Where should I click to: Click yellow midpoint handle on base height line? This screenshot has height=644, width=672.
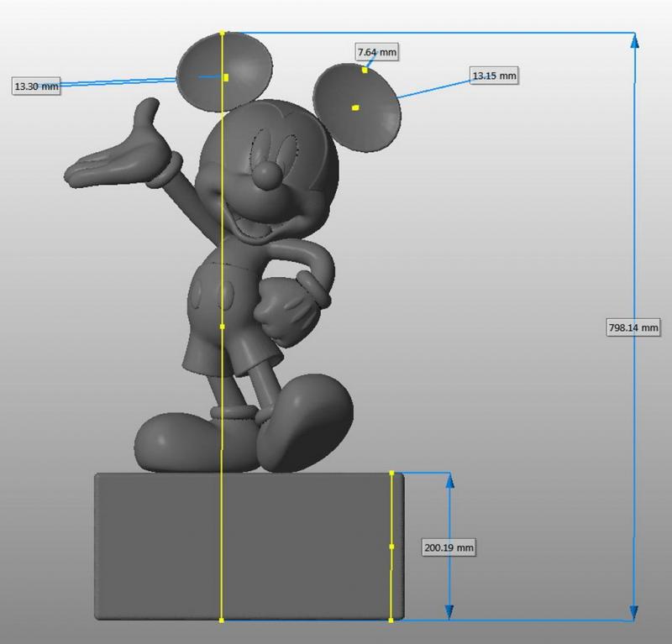[x=392, y=547]
